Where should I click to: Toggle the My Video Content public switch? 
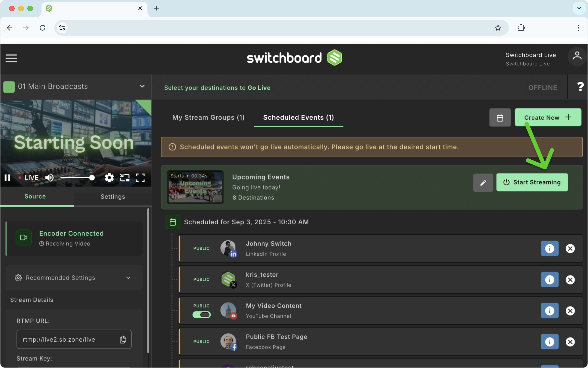coord(201,315)
